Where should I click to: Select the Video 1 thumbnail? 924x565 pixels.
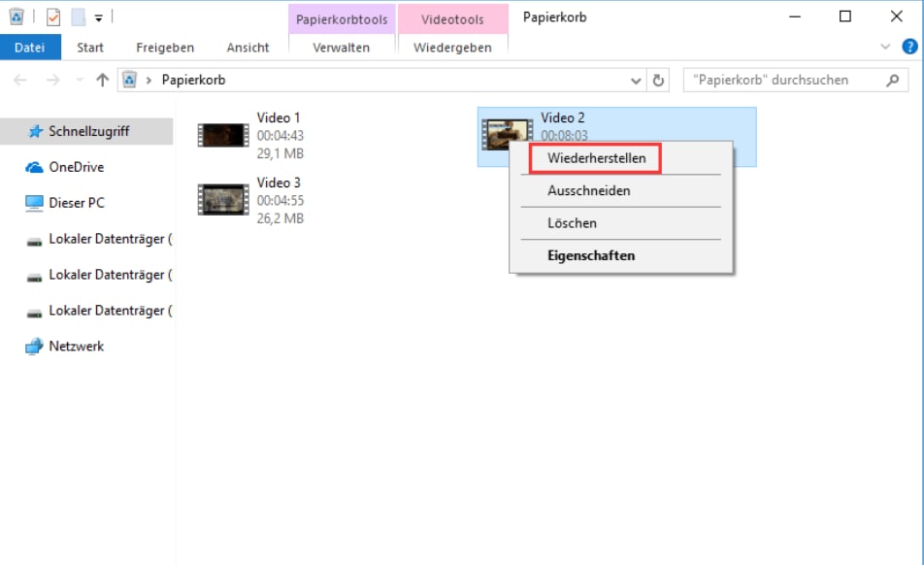(223, 135)
